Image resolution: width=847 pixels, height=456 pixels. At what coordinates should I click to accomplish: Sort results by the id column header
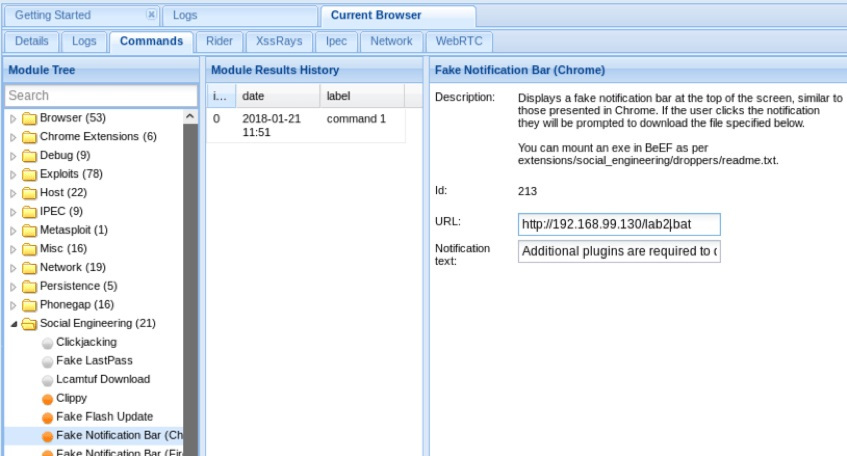(221, 96)
